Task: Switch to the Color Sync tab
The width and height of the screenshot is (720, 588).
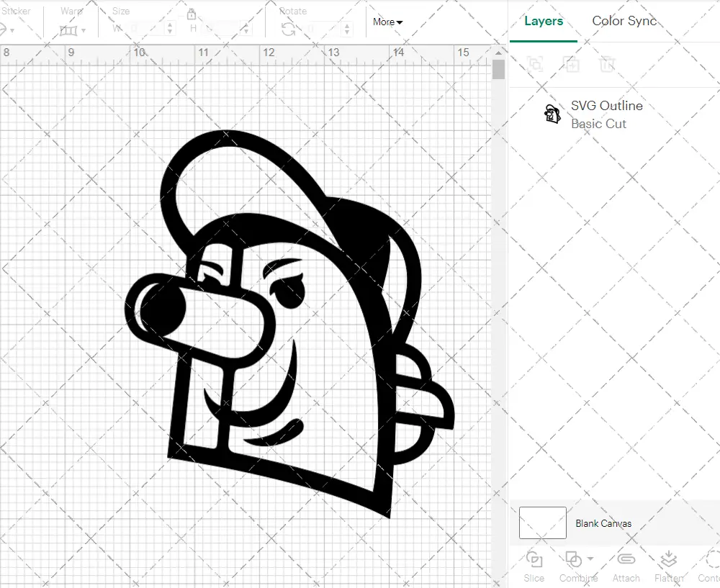Action: pos(624,21)
